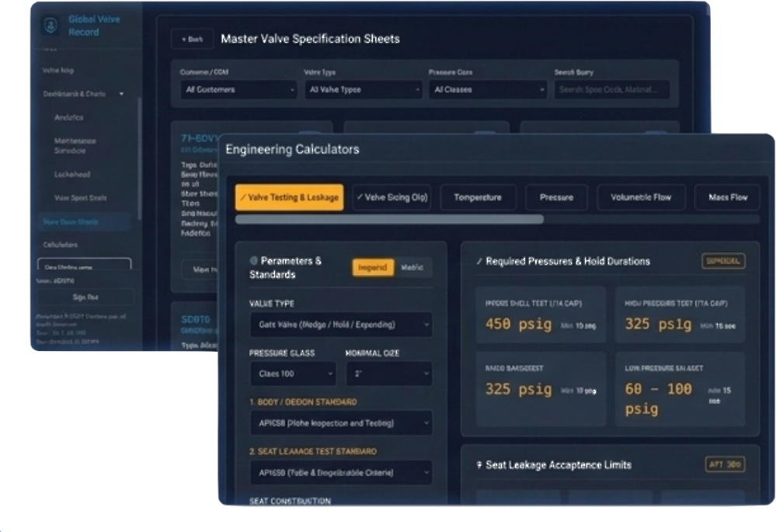Click the high pressure test '325 psig' value
Viewport: 776px width, 532px height.
[x=658, y=324]
